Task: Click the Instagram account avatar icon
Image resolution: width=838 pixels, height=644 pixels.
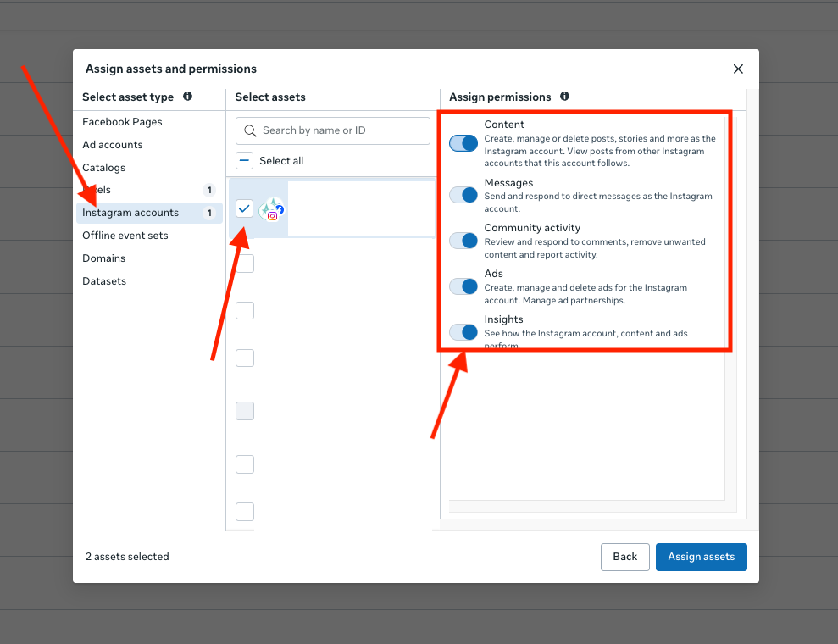Action: click(x=272, y=209)
